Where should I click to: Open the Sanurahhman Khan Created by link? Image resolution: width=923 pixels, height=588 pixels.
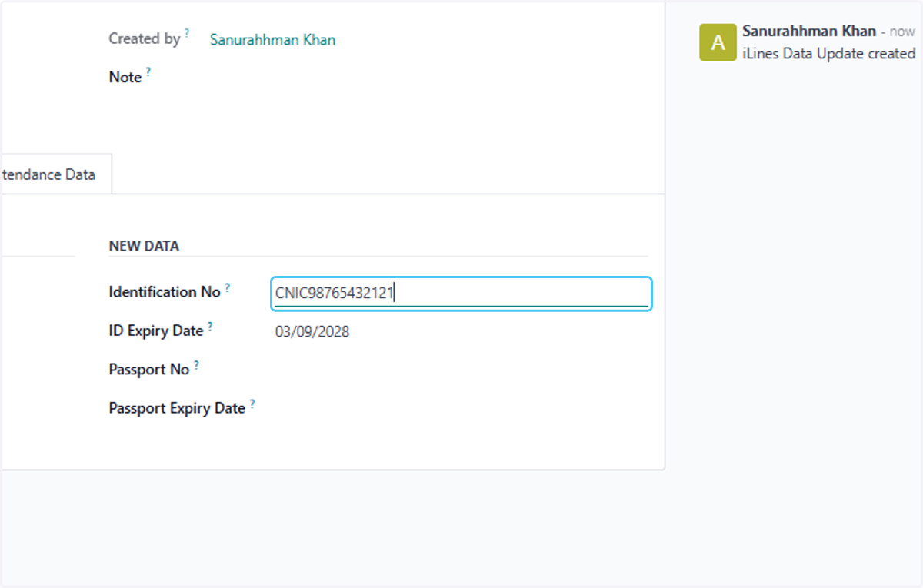272,39
